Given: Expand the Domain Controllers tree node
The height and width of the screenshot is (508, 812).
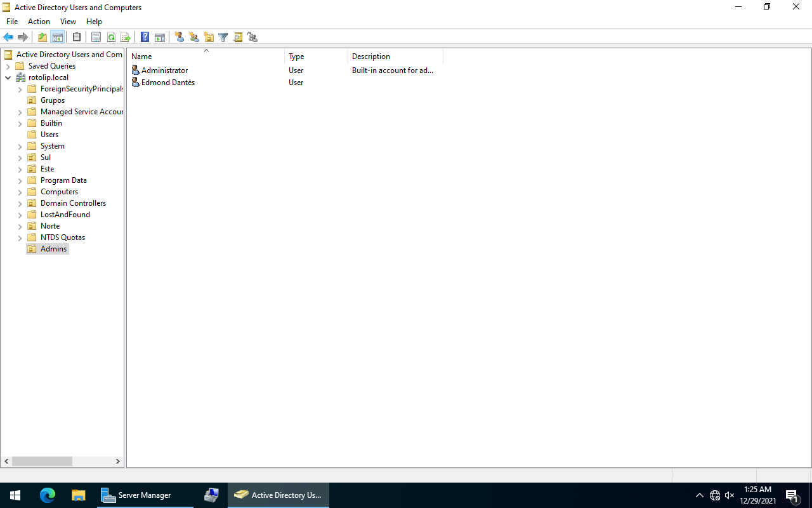Looking at the screenshot, I should [20, 204].
